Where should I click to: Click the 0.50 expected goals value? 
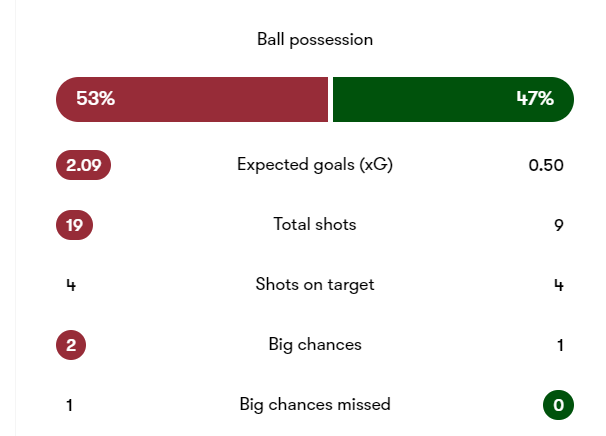(x=546, y=165)
